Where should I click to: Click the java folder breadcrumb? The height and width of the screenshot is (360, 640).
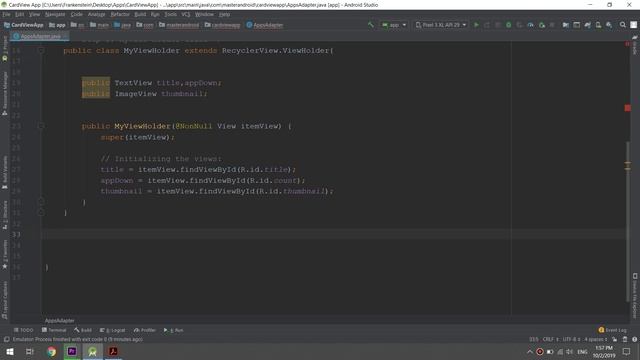click(122, 25)
